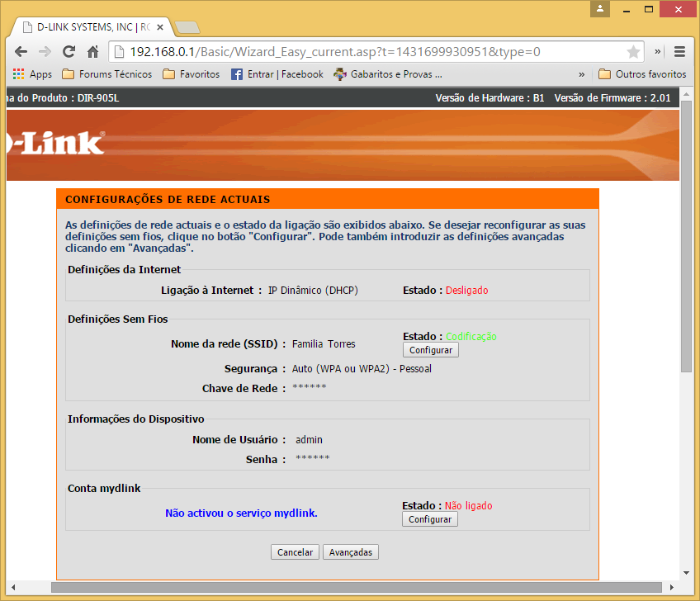Click the CONFIGURAÇÕES DE REDE ACTUAIS heading

pos(168,200)
